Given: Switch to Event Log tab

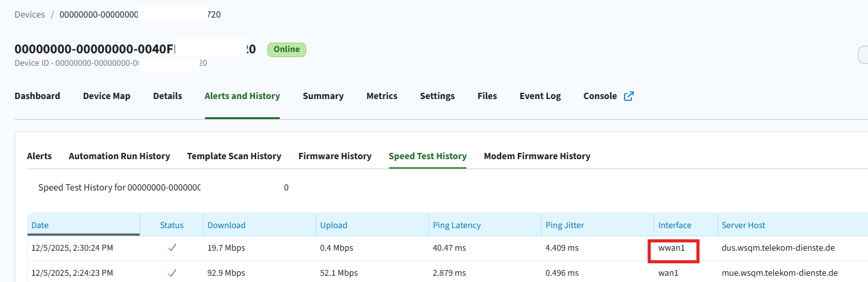Looking at the screenshot, I should point(540,96).
